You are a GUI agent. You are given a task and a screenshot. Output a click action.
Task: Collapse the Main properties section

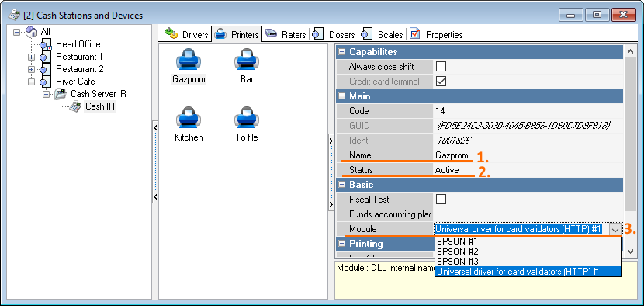point(341,96)
